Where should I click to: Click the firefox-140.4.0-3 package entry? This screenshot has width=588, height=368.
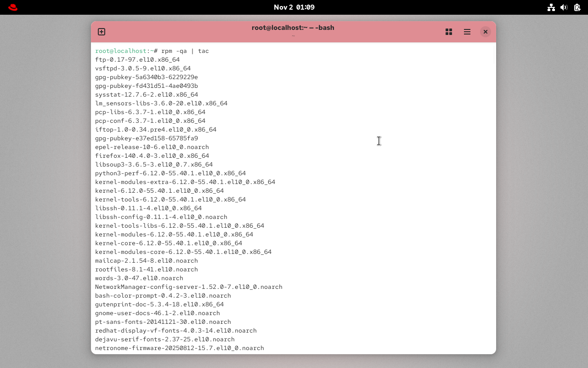coord(152,155)
